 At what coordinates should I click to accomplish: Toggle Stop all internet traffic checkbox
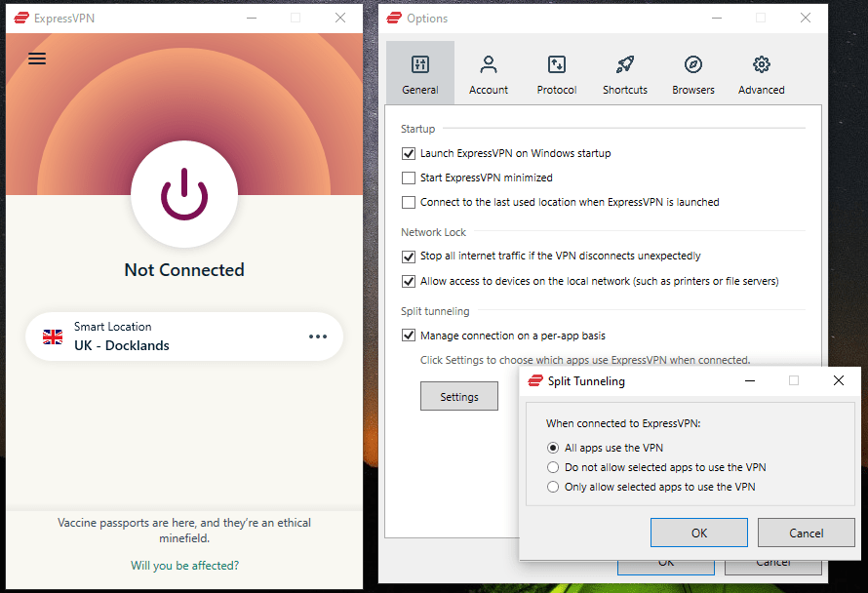coord(409,257)
